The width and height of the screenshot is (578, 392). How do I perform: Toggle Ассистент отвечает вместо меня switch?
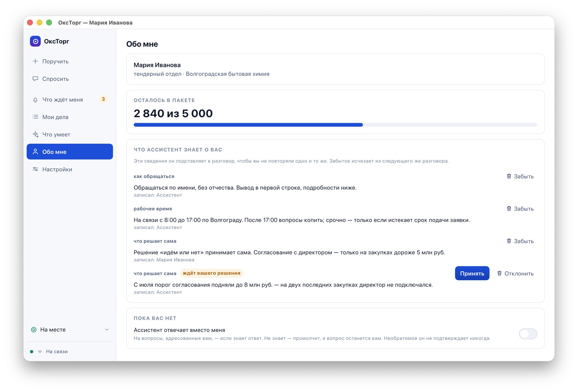528,334
